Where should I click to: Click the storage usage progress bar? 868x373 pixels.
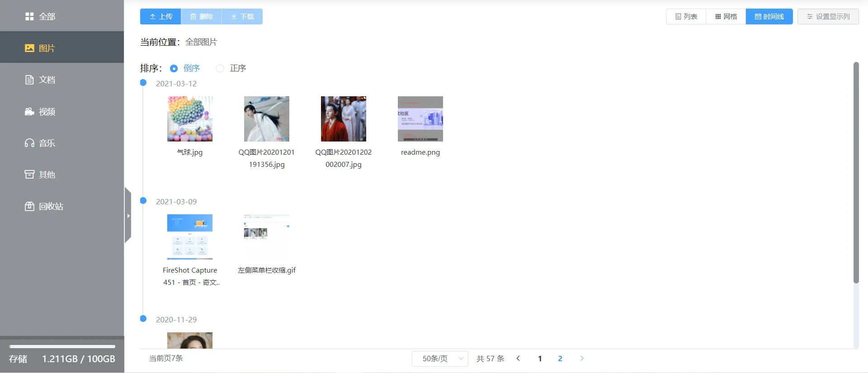(x=62, y=347)
